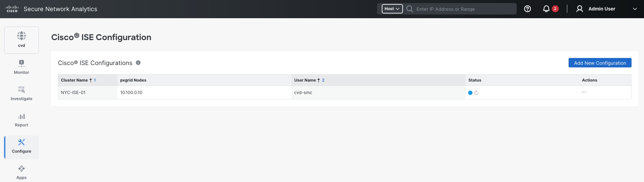This screenshot has height=182, width=644.
Task: Expand the Admin User menu chevron
Action: 635,9
